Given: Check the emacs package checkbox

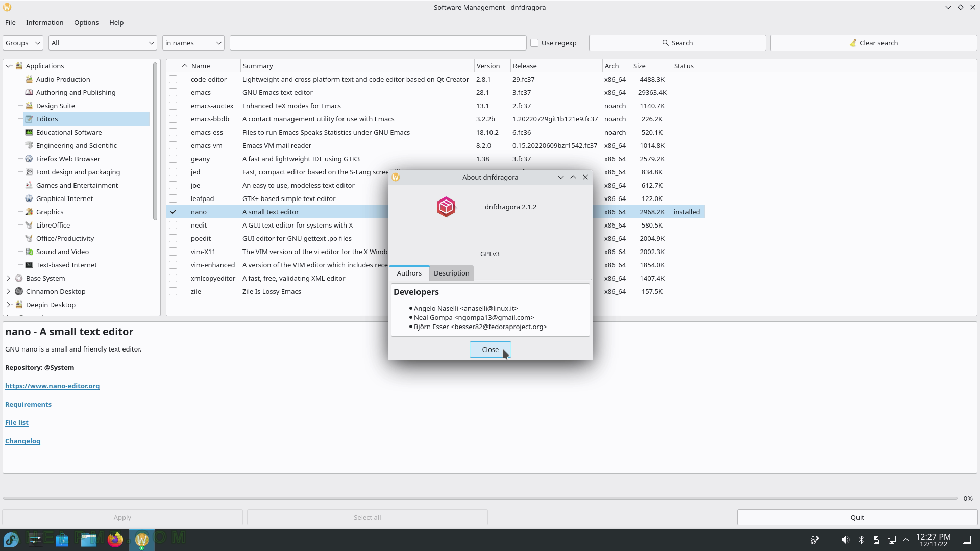Looking at the screenshot, I should pos(173,92).
